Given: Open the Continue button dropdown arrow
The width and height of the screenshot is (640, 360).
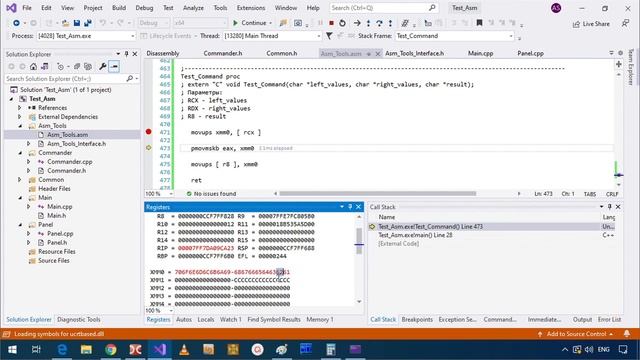Looking at the screenshot, I should [270, 23].
